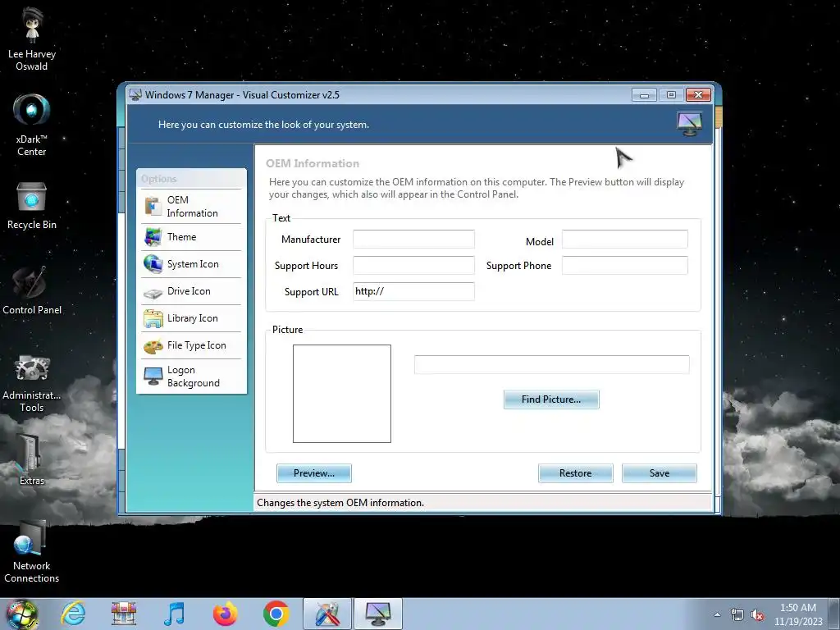The height and width of the screenshot is (630, 840).
Task: Close the Visual Customizer window
Action: (x=699, y=95)
